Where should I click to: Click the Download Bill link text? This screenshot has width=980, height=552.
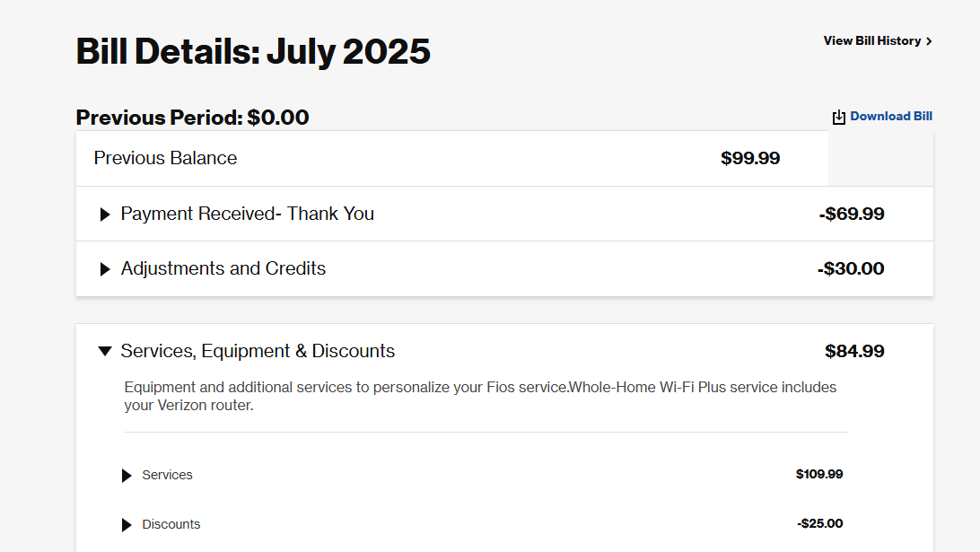[x=891, y=117]
